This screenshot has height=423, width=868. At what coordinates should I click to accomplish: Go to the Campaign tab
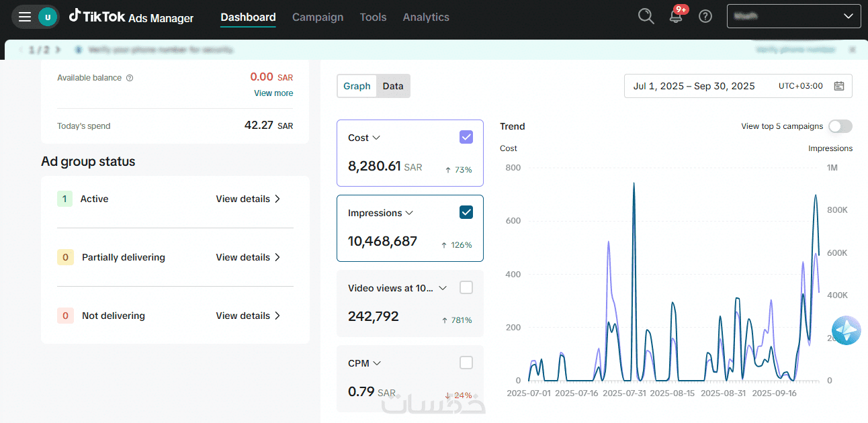[x=318, y=17]
